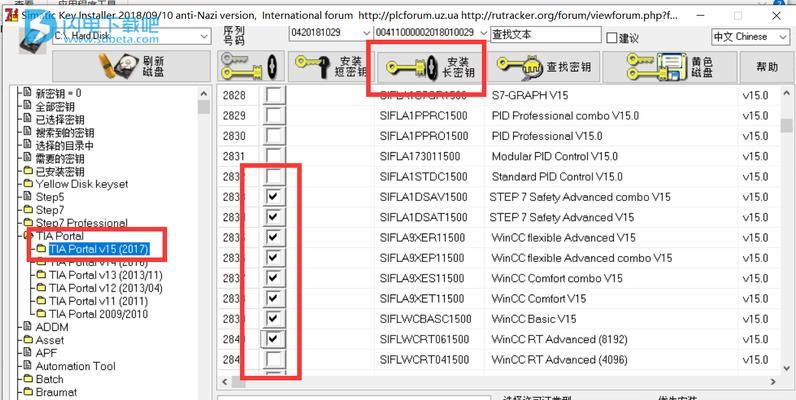Viewport: 796px width, 400px height.
Task: Click the key list horizontal scroll-left arrow
Action: coord(225,382)
